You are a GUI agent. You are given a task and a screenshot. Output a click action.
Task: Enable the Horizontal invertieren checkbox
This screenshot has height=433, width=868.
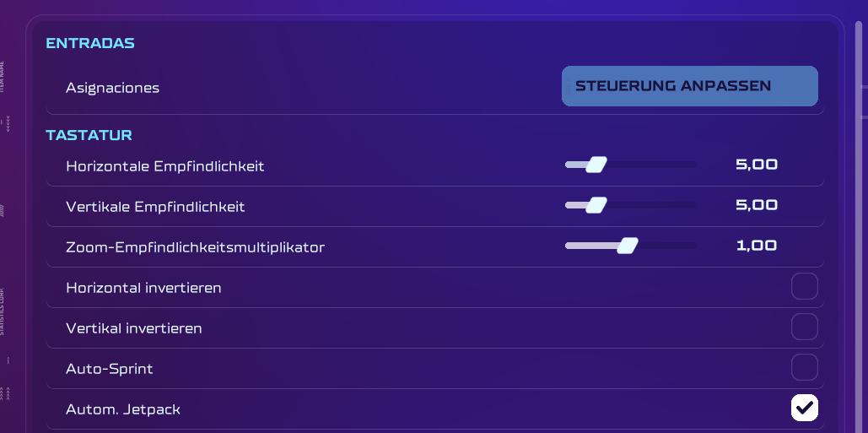click(804, 287)
